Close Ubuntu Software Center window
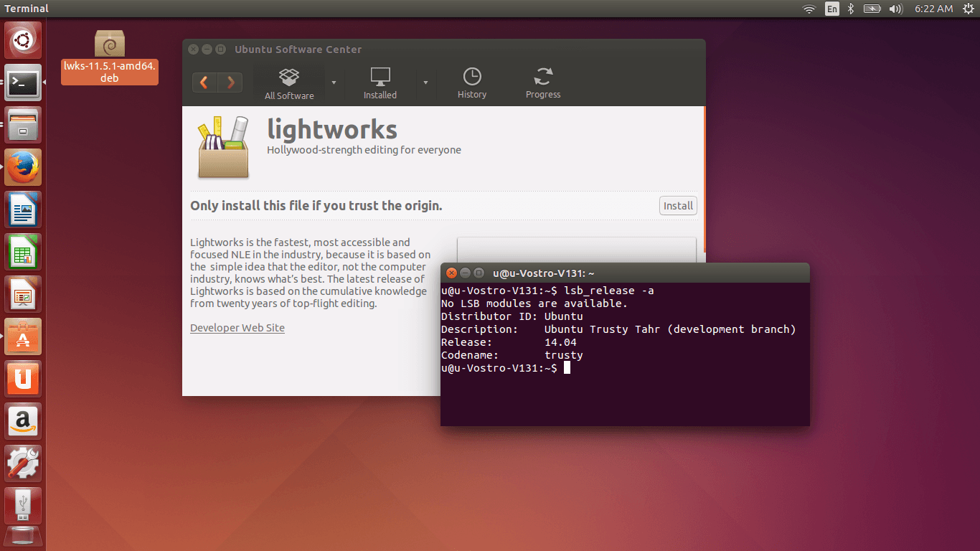Viewport: 980px width, 551px height. [193, 50]
